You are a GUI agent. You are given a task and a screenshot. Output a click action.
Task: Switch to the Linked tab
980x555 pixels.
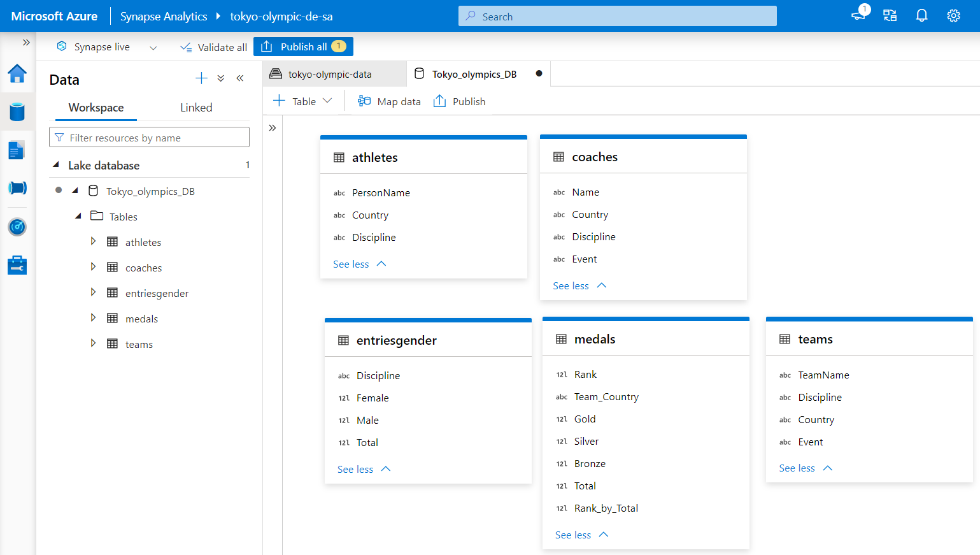click(195, 108)
